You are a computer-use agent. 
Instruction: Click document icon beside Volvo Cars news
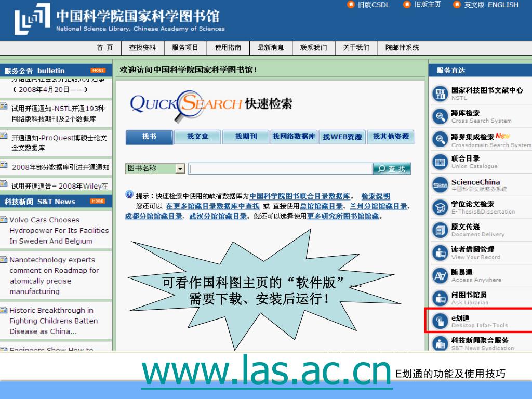pos(4,220)
